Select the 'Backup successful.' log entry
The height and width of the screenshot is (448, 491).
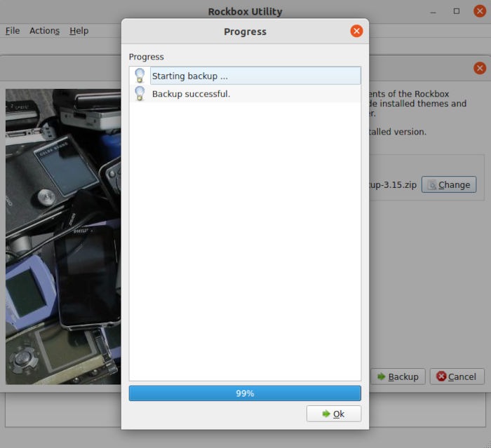pos(245,94)
